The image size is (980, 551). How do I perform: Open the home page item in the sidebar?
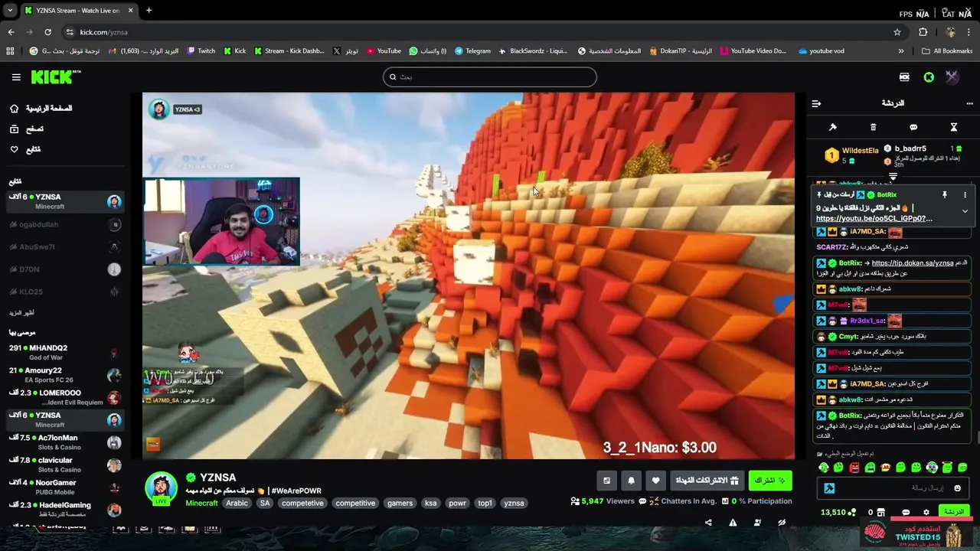(x=41, y=109)
